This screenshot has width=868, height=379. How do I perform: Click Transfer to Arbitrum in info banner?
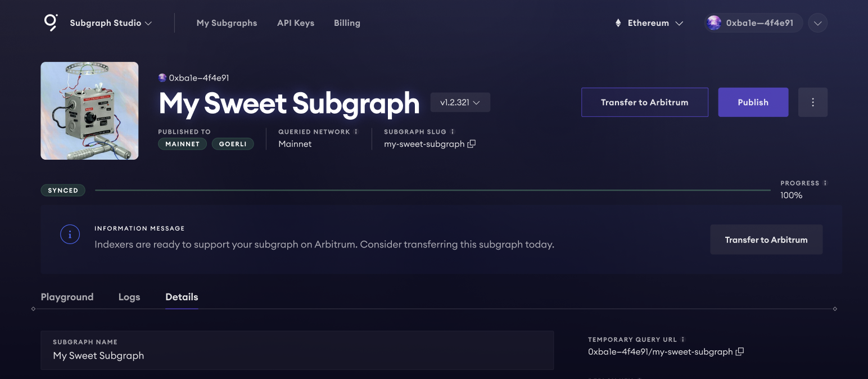pyautogui.click(x=766, y=240)
